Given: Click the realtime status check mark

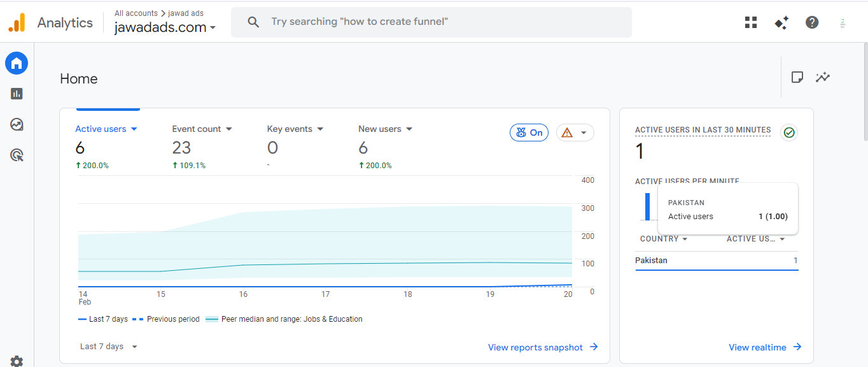Looking at the screenshot, I should [x=789, y=132].
